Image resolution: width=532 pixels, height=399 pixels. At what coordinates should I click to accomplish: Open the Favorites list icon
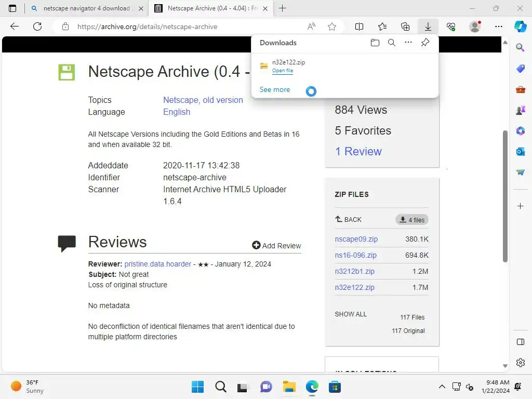tap(382, 26)
